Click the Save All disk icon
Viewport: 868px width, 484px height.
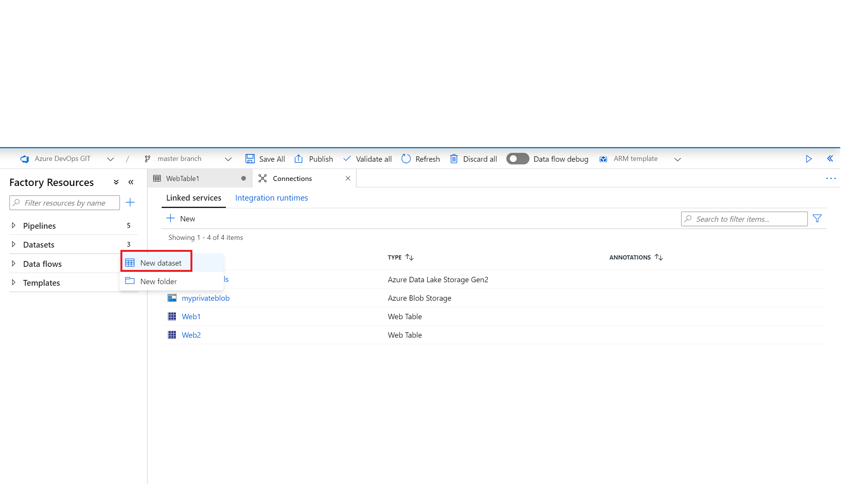[250, 159]
